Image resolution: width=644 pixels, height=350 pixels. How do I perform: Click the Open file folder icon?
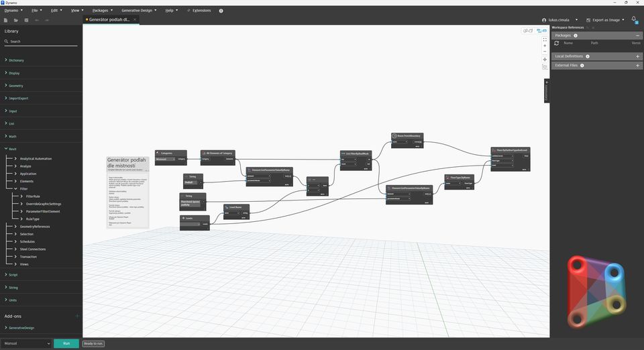[x=15, y=20]
